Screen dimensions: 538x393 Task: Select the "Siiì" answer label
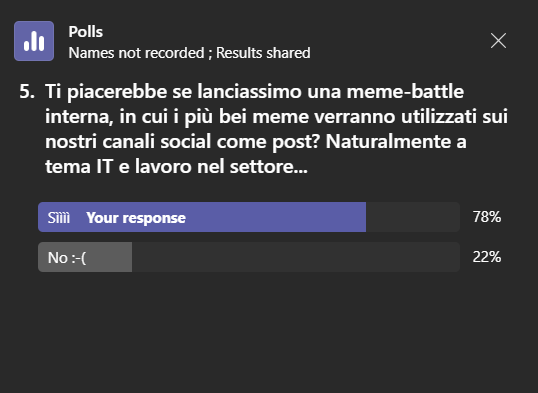coord(59,218)
